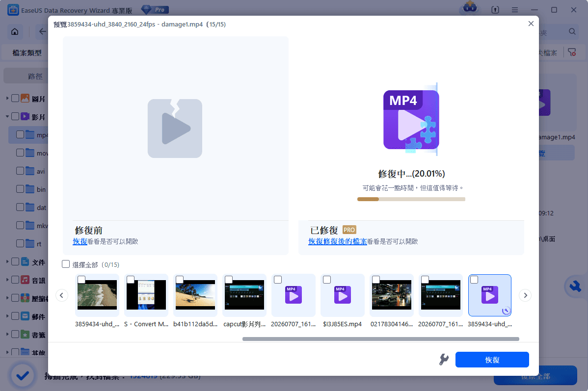Screen dimensions: 588x391
Task: Click the wrench repair icon beside 恢復
Action: coord(444,360)
